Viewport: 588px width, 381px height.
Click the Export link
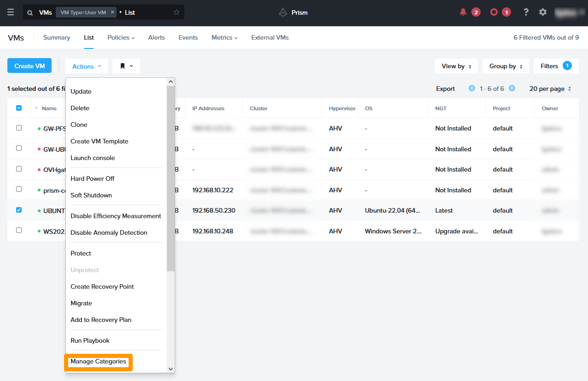[x=445, y=89]
